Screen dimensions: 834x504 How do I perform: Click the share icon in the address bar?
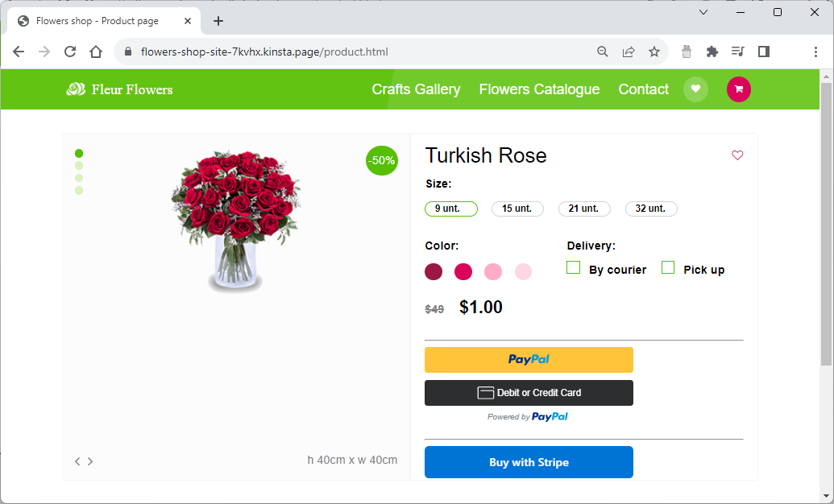629,51
